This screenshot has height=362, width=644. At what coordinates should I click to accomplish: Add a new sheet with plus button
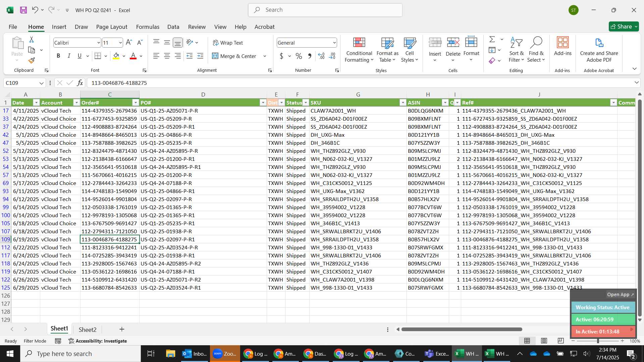122,329
